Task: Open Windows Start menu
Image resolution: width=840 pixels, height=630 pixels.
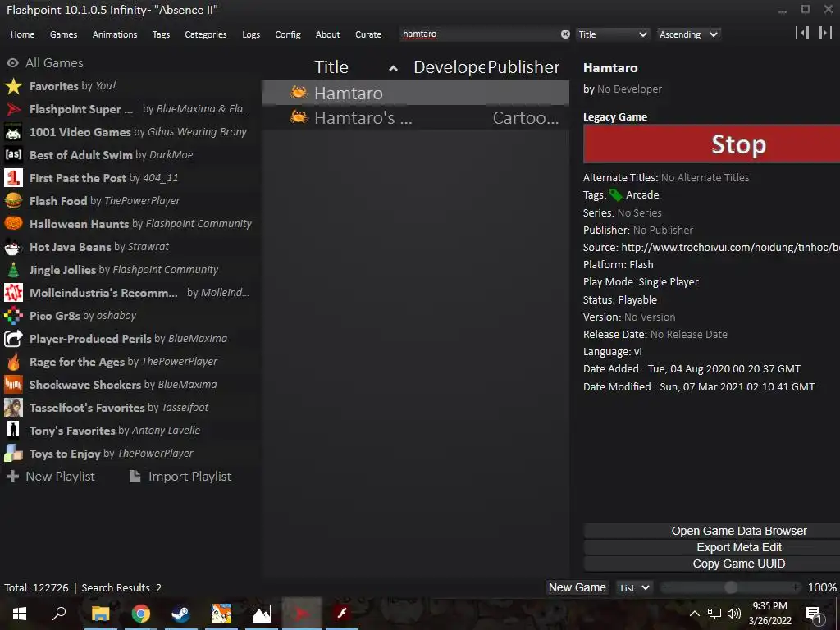Action: [20, 614]
